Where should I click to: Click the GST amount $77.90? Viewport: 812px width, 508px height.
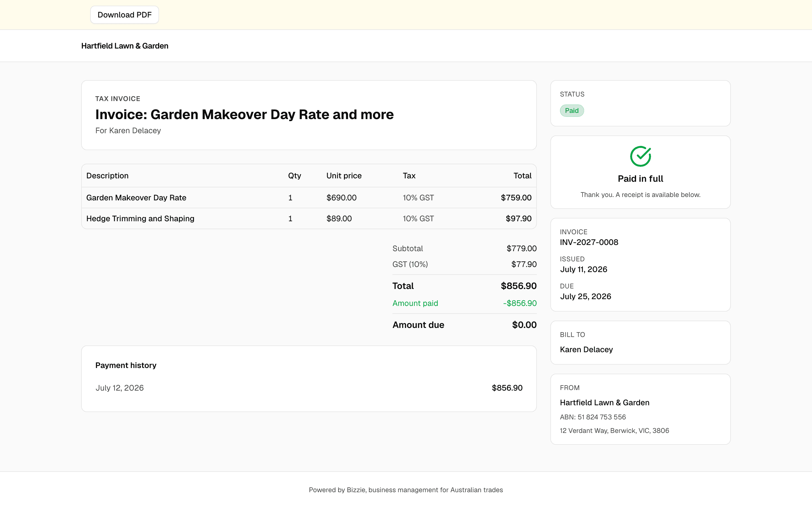click(x=524, y=264)
